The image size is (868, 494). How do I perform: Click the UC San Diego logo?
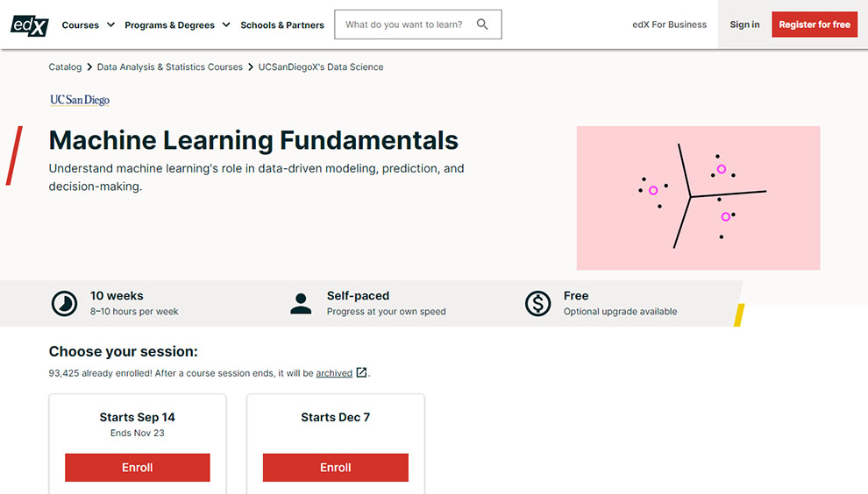tap(80, 100)
